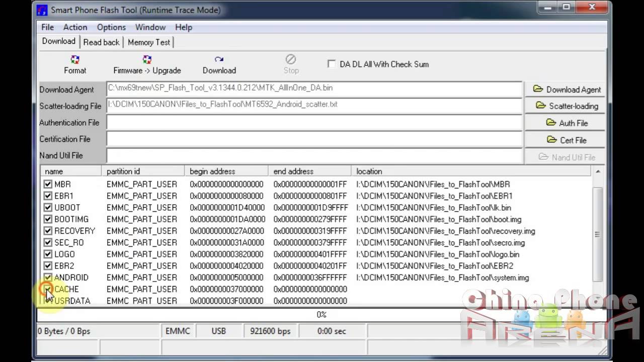Click the 0% progress bar
Image resolution: width=644 pixels, height=362 pixels.
[321, 315]
